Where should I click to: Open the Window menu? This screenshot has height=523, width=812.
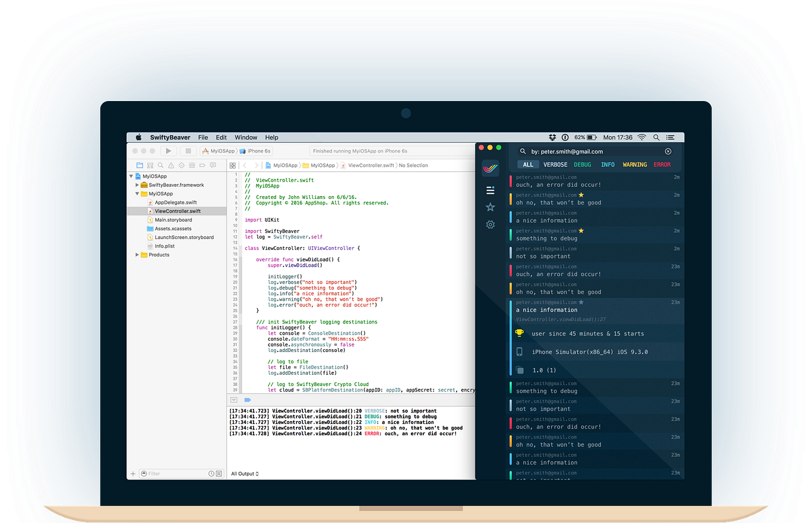pos(246,137)
